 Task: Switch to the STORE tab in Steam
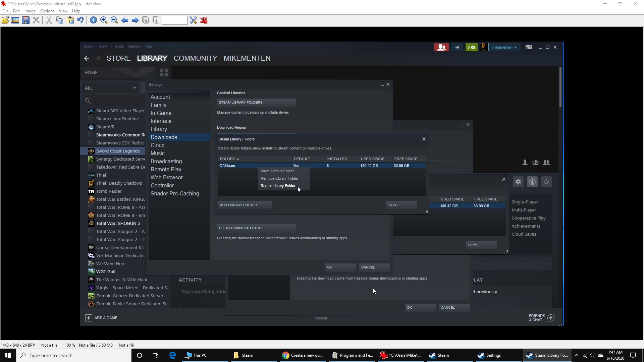pyautogui.click(x=118, y=58)
